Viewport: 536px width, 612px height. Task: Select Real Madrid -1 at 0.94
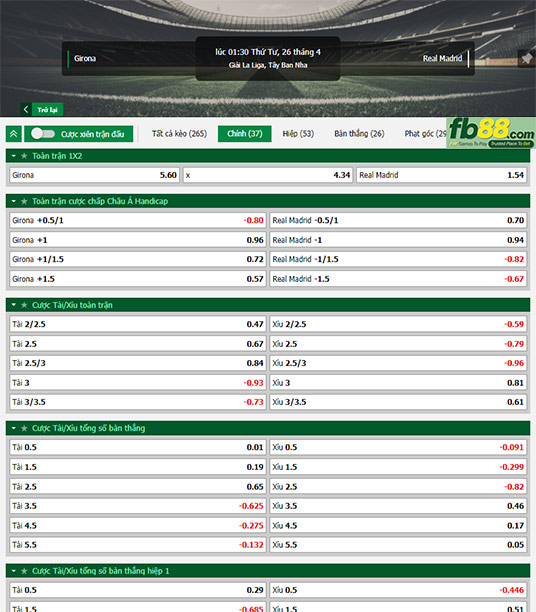398,240
